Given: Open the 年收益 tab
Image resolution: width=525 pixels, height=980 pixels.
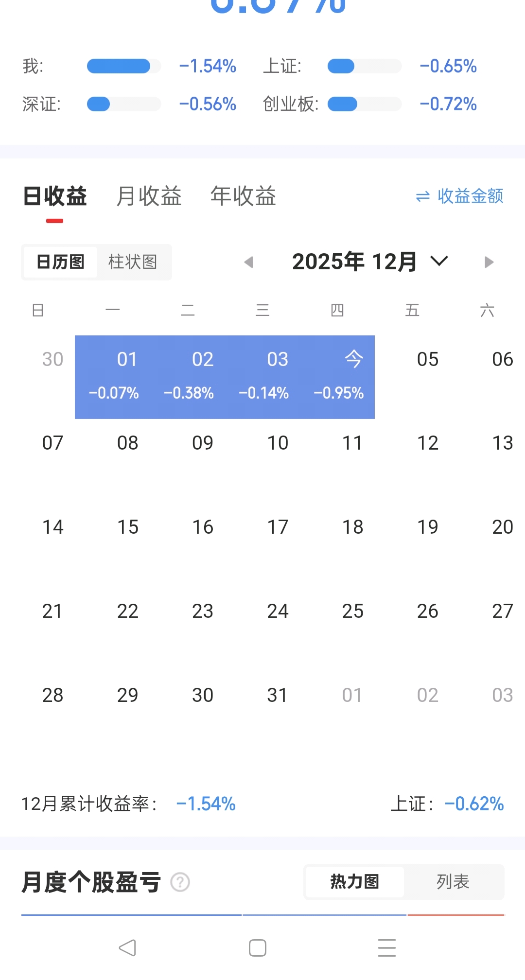Looking at the screenshot, I should (243, 196).
